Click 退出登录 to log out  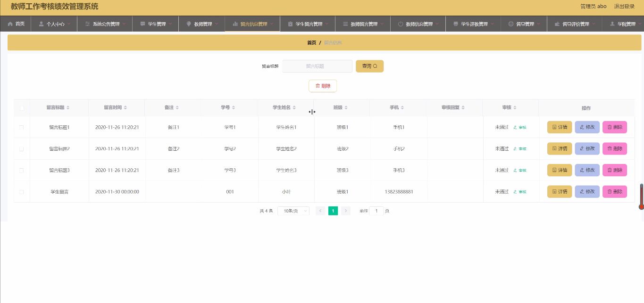tap(624, 6)
